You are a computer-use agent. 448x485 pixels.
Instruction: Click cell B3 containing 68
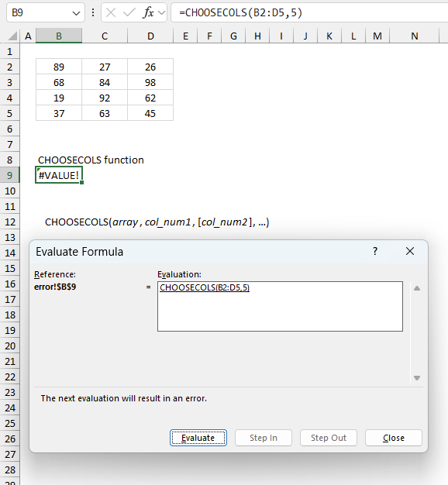59,82
